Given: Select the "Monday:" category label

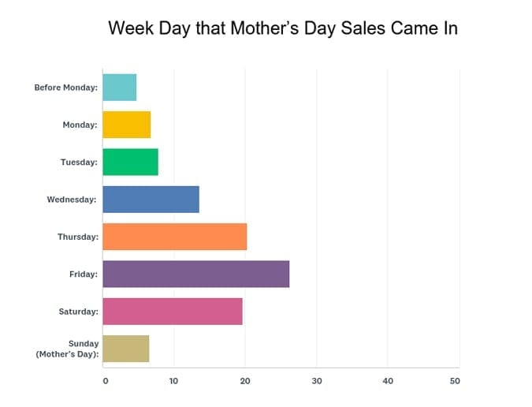Looking at the screenshot, I should tap(80, 125).
